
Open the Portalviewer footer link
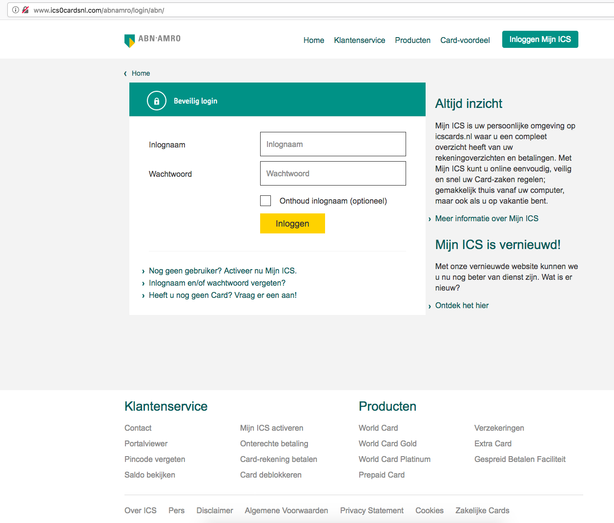pos(146,444)
